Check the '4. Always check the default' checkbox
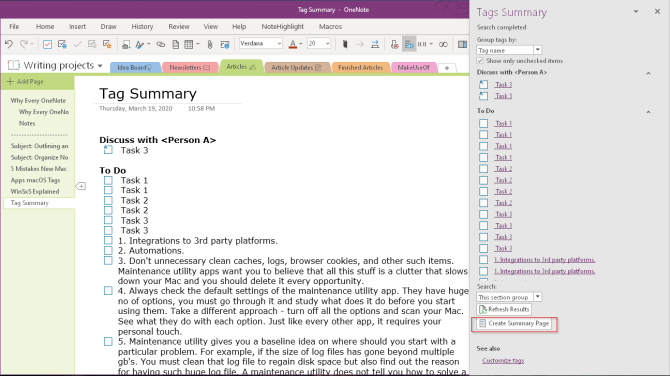This screenshot has height=376, width=670. 108,291
